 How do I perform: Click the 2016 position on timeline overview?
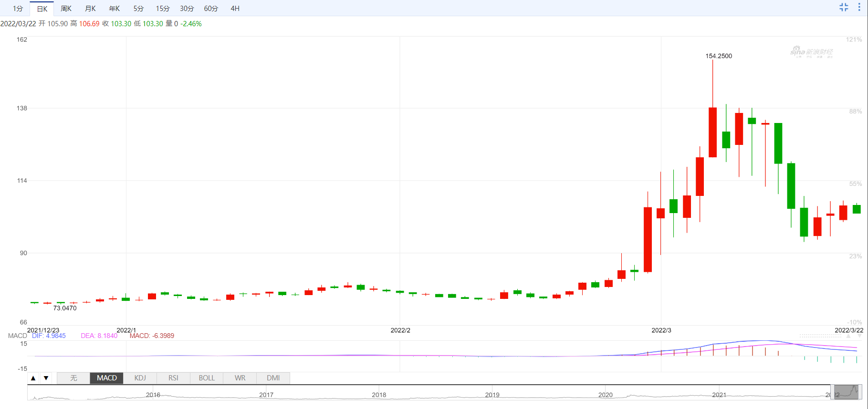click(x=153, y=395)
